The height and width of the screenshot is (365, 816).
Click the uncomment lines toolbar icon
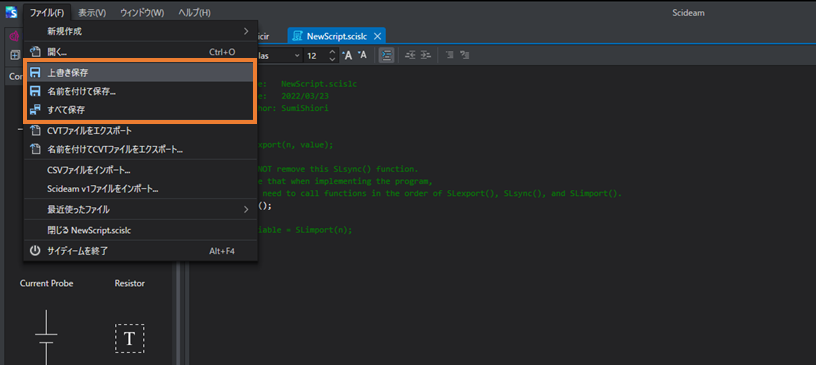pos(465,55)
